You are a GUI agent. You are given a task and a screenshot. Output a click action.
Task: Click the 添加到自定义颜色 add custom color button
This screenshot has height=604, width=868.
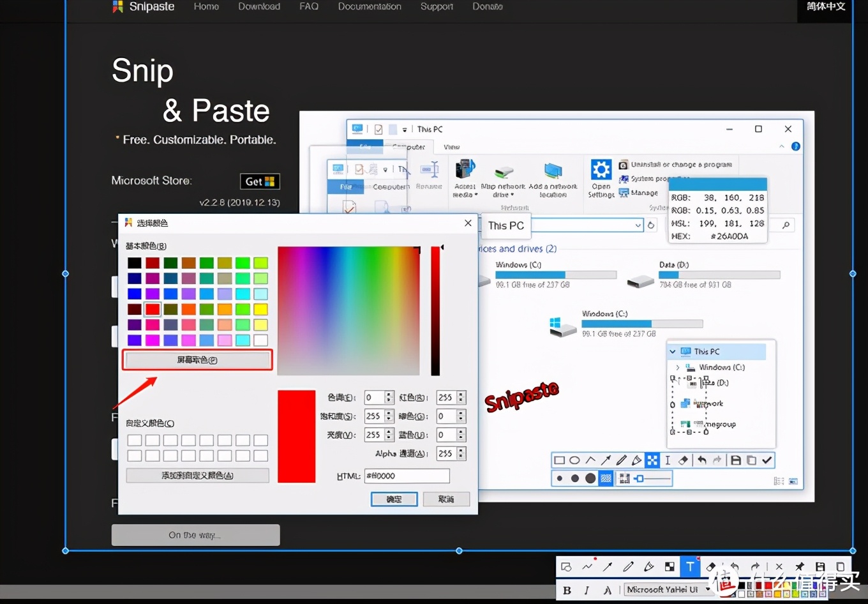pyautogui.click(x=197, y=475)
